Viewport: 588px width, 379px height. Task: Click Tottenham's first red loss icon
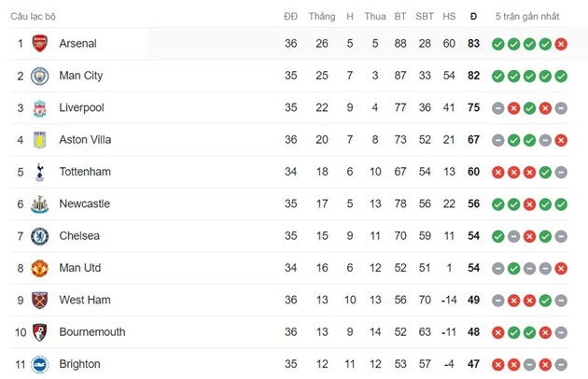pyautogui.click(x=498, y=172)
